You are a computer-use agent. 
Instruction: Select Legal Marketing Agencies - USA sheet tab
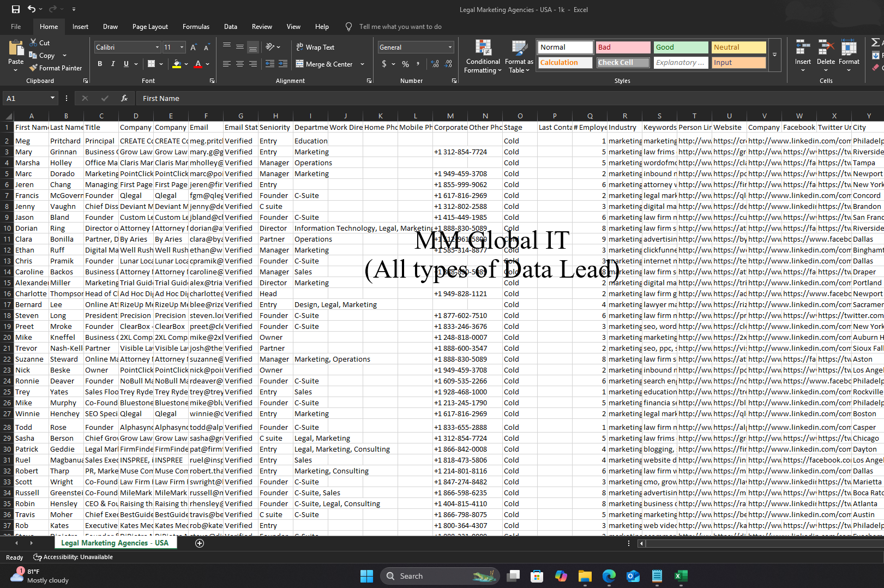click(x=115, y=543)
